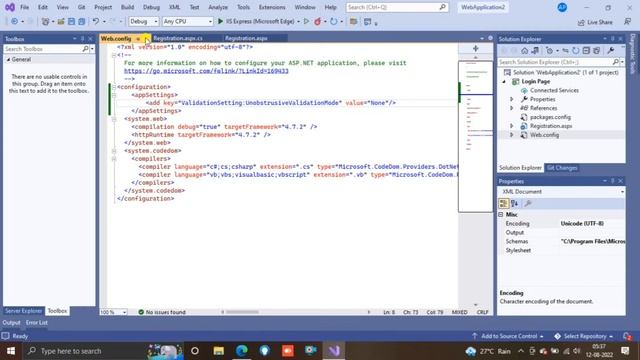Expand the References node in Solution Explorer
640x360 pixels.
pos(512,108)
